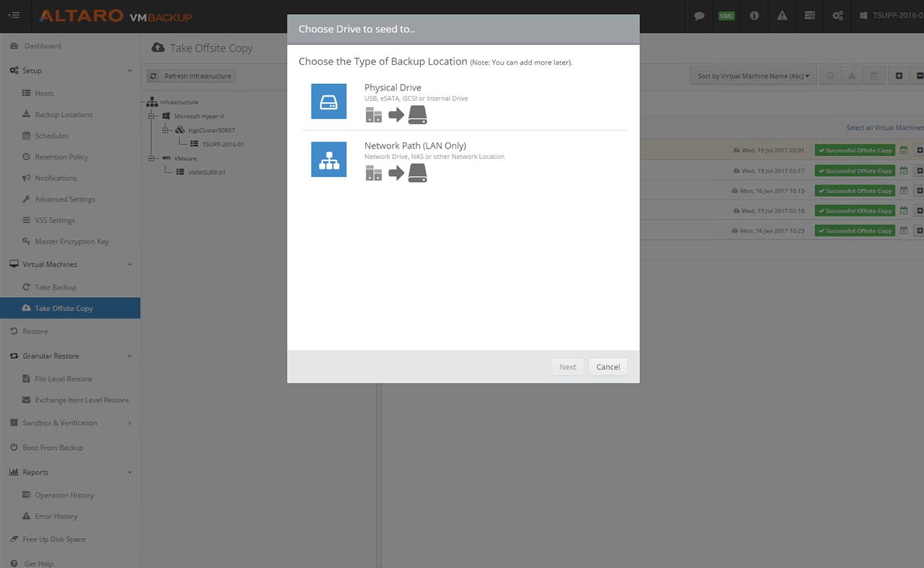
Task: Open the settings gears icon in top bar
Action: [x=838, y=16]
